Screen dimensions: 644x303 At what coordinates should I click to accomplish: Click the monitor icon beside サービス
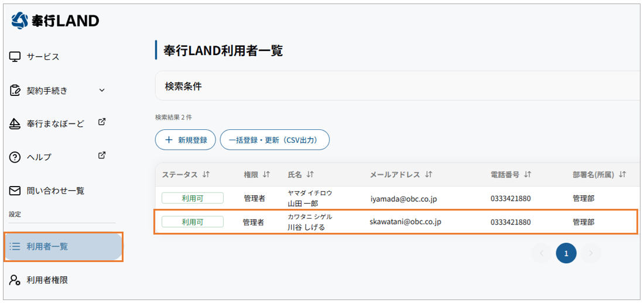pyautogui.click(x=15, y=57)
